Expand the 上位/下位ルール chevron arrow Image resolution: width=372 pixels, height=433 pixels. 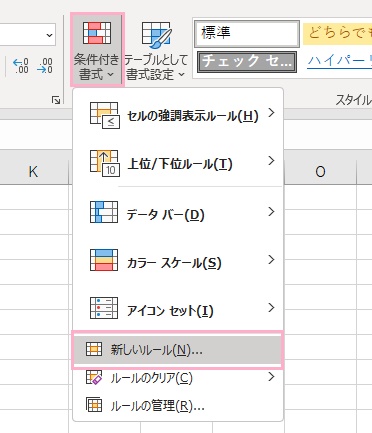271,161
